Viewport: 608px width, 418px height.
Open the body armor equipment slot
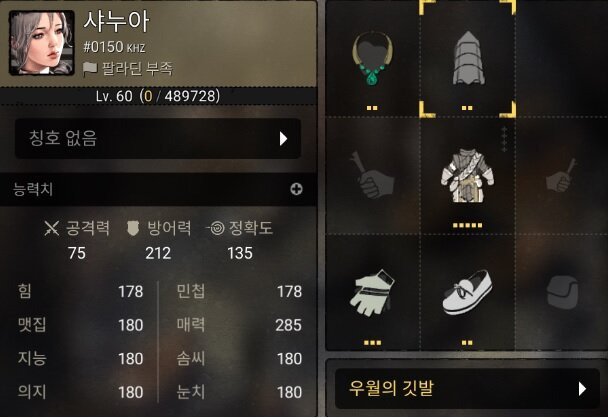[x=468, y=177]
